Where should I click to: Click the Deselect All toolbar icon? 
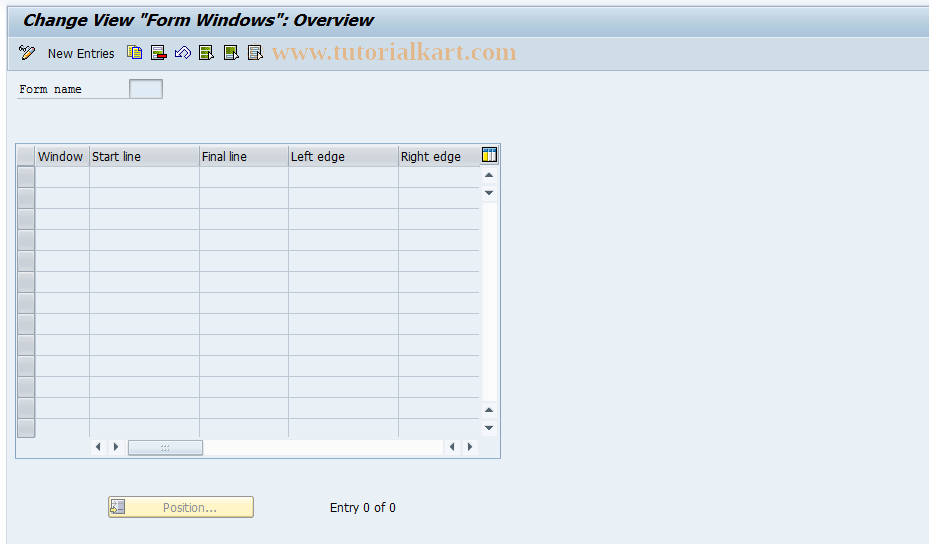point(255,53)
